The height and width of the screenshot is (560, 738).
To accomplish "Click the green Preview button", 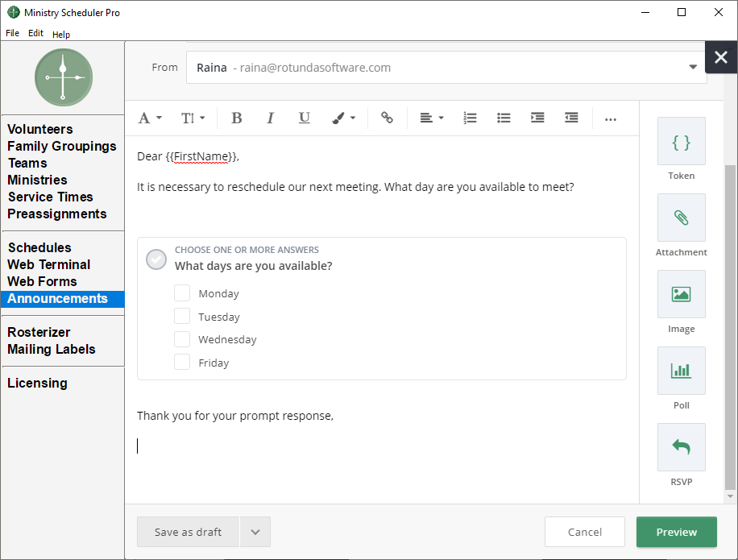I will pos(676,532).
